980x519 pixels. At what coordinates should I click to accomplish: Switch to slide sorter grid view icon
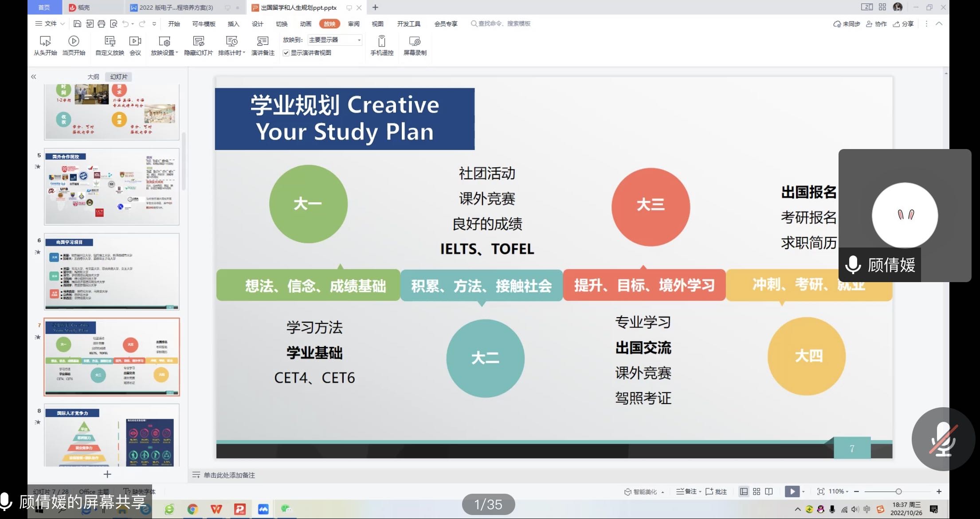[x=757, y=491]
